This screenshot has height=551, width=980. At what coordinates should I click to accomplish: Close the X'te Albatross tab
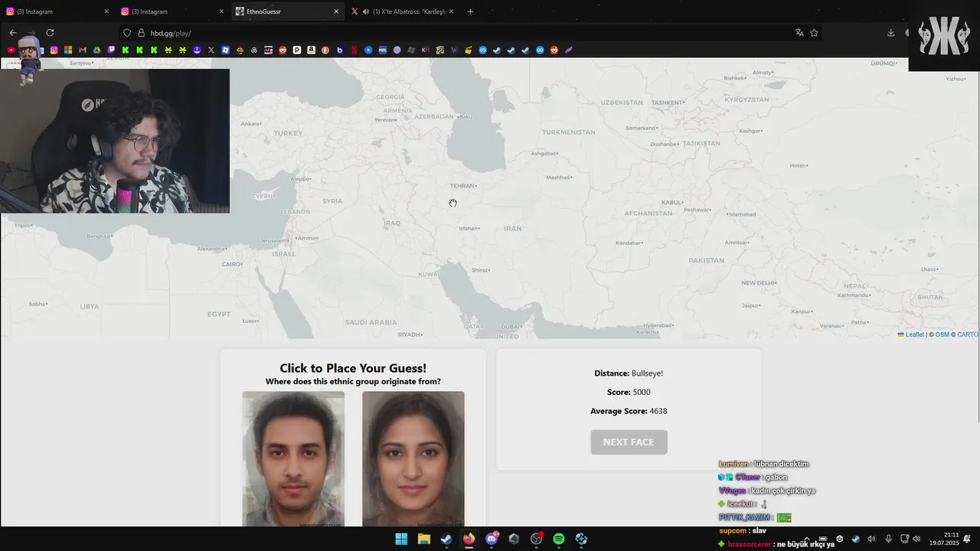click(451, 11)
